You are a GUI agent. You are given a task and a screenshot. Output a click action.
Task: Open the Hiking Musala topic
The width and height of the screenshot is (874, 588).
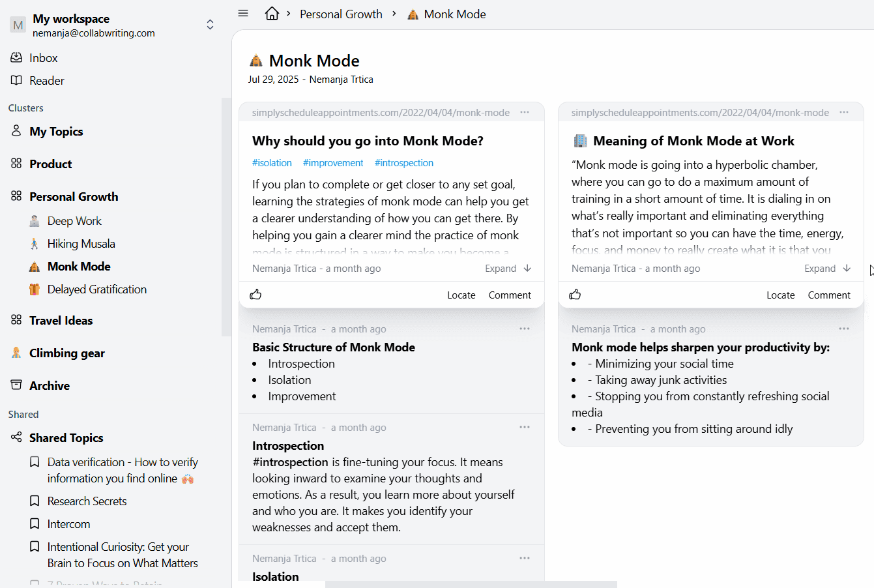(x=81, y=244)
